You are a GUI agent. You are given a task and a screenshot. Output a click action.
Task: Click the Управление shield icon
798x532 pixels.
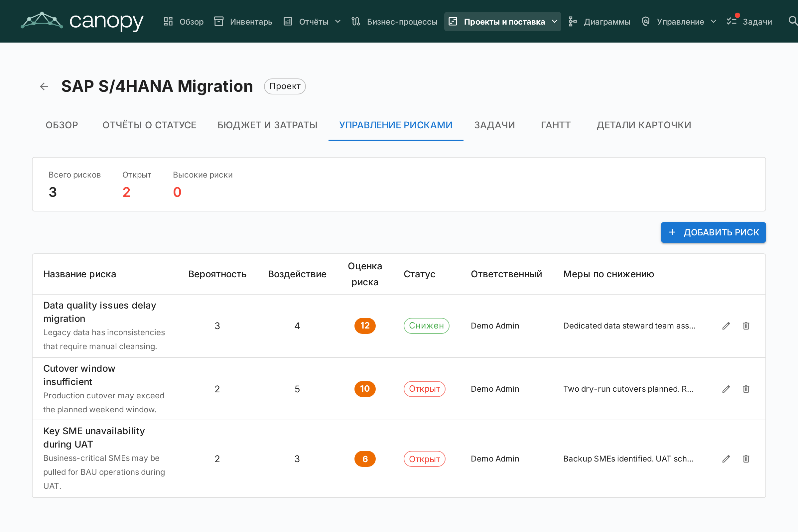(646, 21)
